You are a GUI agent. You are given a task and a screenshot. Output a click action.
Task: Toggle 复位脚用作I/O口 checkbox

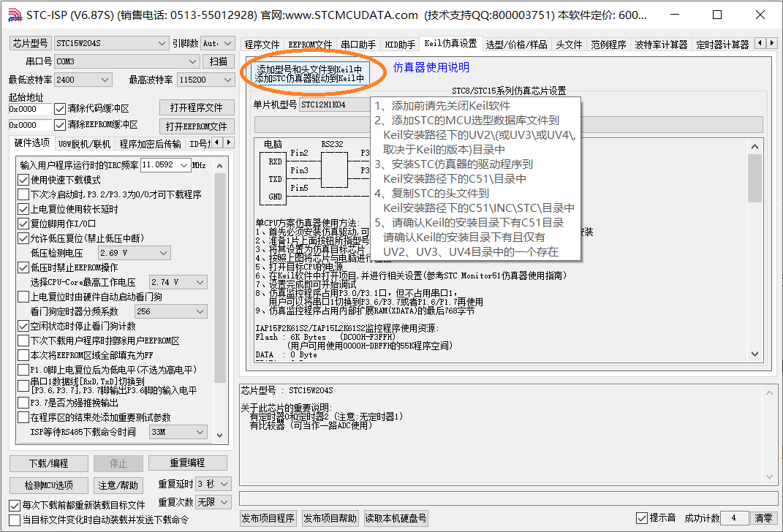click(x=23, y=224)
